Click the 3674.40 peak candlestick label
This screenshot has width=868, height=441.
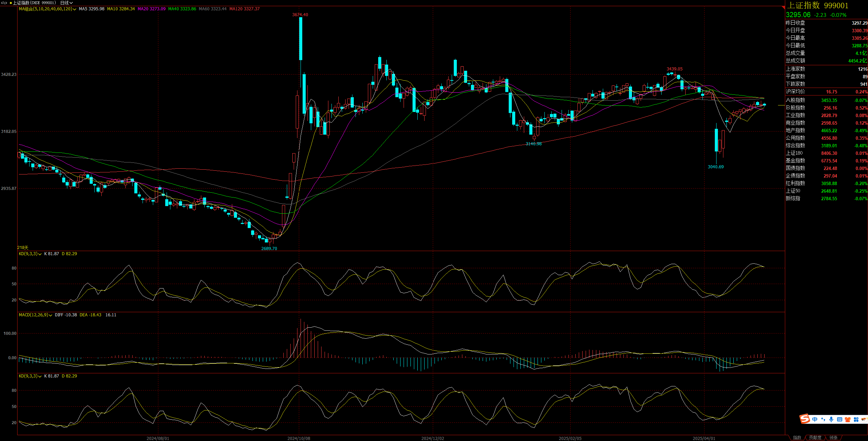(x=300, y=15)
